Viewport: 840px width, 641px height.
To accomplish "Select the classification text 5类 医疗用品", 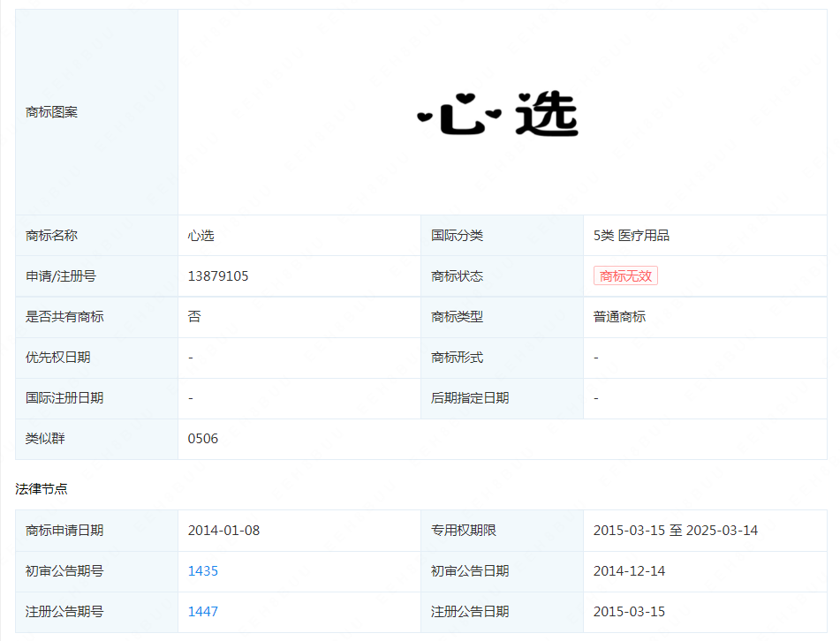I will tap(631, 236).
